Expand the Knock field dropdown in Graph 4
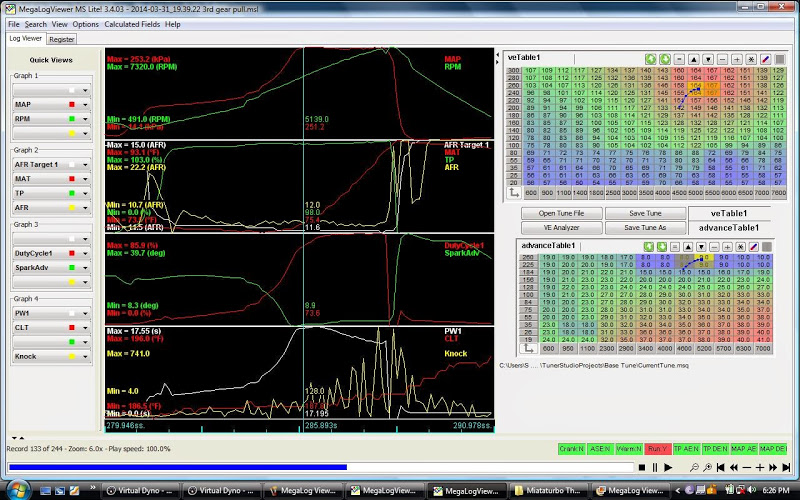 87,356
